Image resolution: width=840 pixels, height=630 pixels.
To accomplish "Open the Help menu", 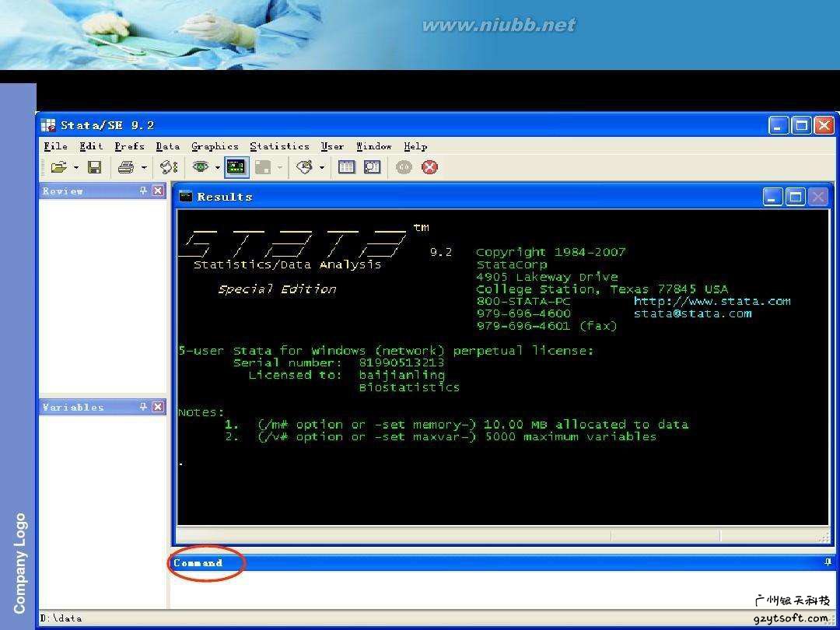I will point(415,146).
